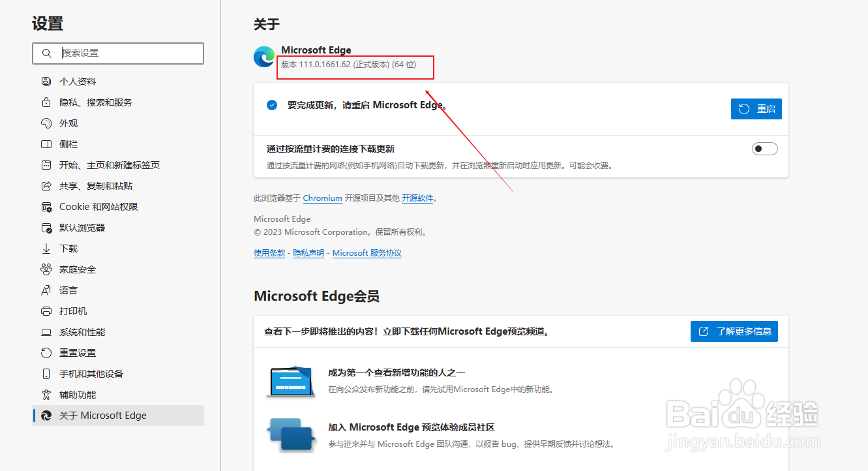Screen dimensions: 868x471
Task: Click the default browser icon beside 默认浏览器
Action: click(46, 228)
